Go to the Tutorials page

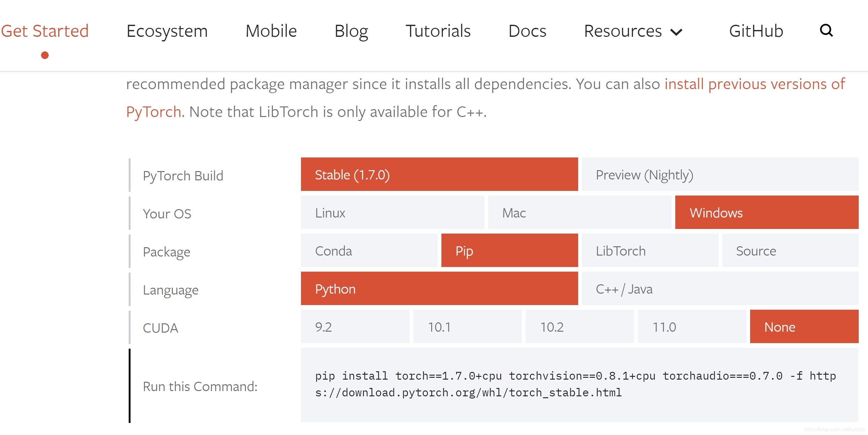pyautogui.click(x=438, y=31)
